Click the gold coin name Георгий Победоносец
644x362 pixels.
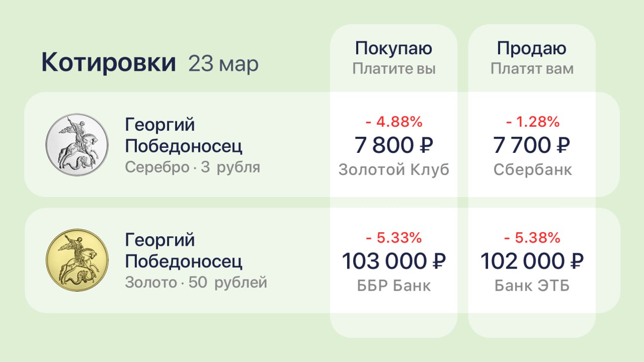point(184,250)
